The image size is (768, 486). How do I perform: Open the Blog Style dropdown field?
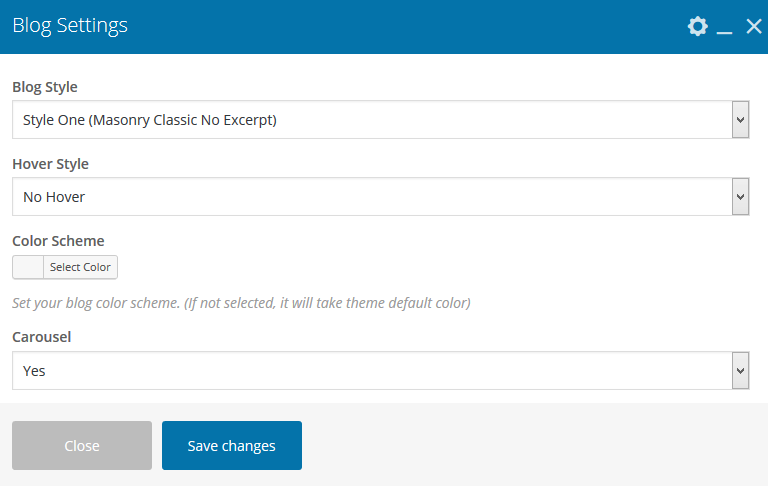(370, 120)
